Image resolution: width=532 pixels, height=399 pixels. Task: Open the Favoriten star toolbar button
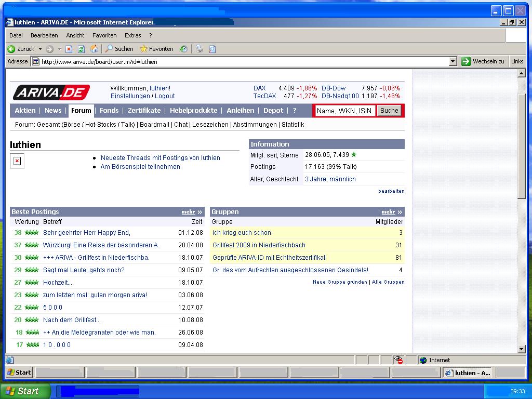(x=156, y=49)
